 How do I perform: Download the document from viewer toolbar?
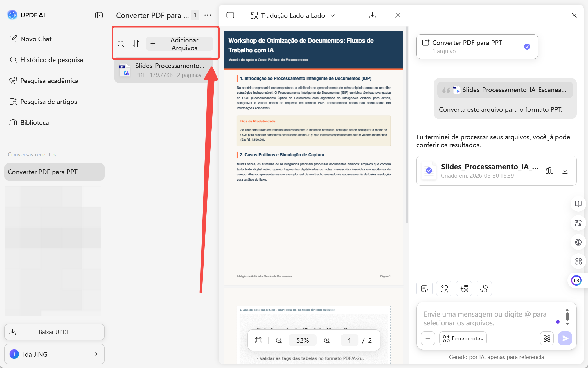pyautogui.click(x=372, y=15)
